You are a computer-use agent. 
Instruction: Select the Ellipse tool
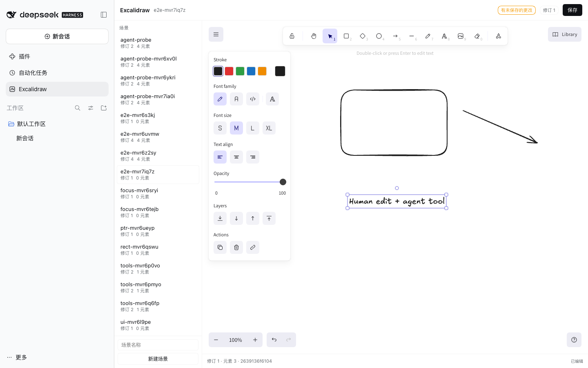click(379, 36)
